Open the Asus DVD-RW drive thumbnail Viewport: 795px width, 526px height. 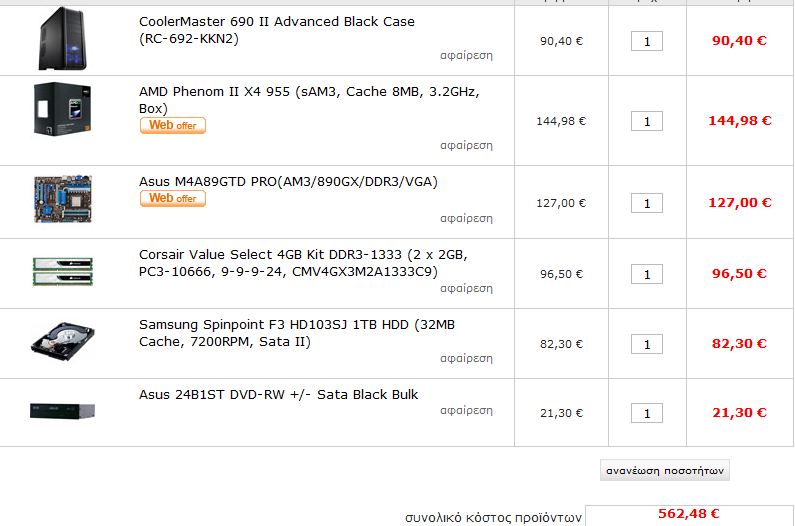(62, 410)
